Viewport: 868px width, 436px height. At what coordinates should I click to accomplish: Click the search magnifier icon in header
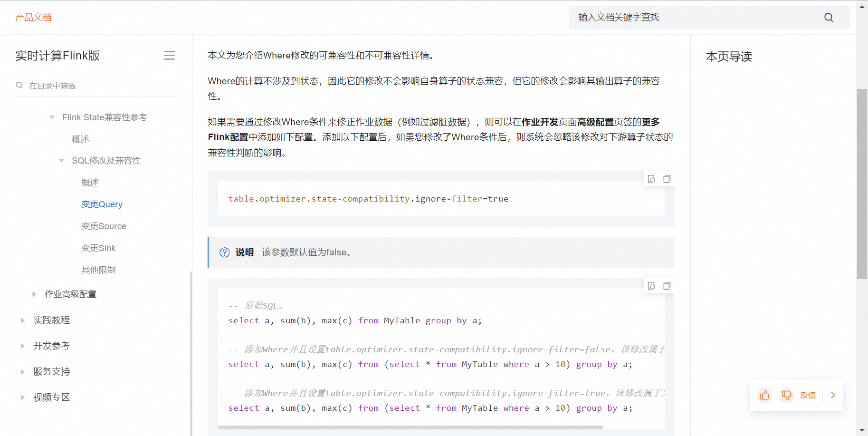(x=829, y=18)
